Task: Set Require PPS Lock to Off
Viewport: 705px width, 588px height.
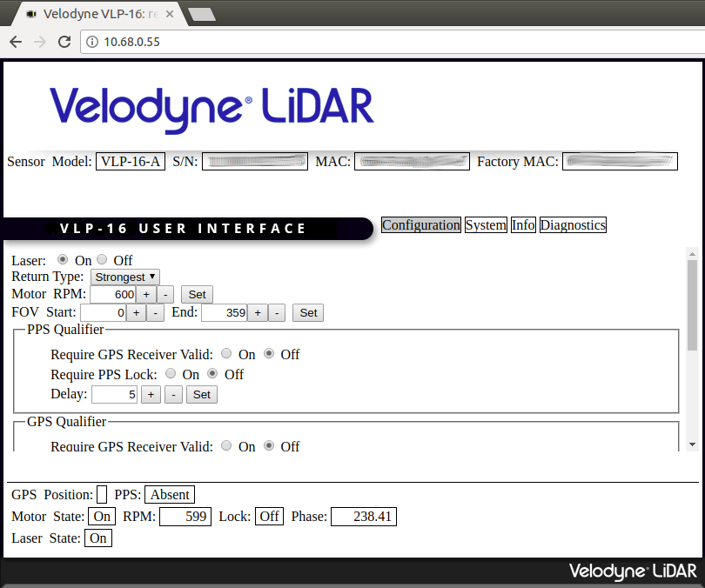Action: [x=212, y=373]
